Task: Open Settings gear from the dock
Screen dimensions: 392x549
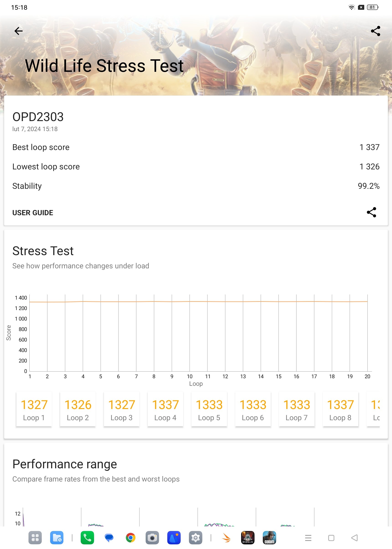Action: coord(196,538)
